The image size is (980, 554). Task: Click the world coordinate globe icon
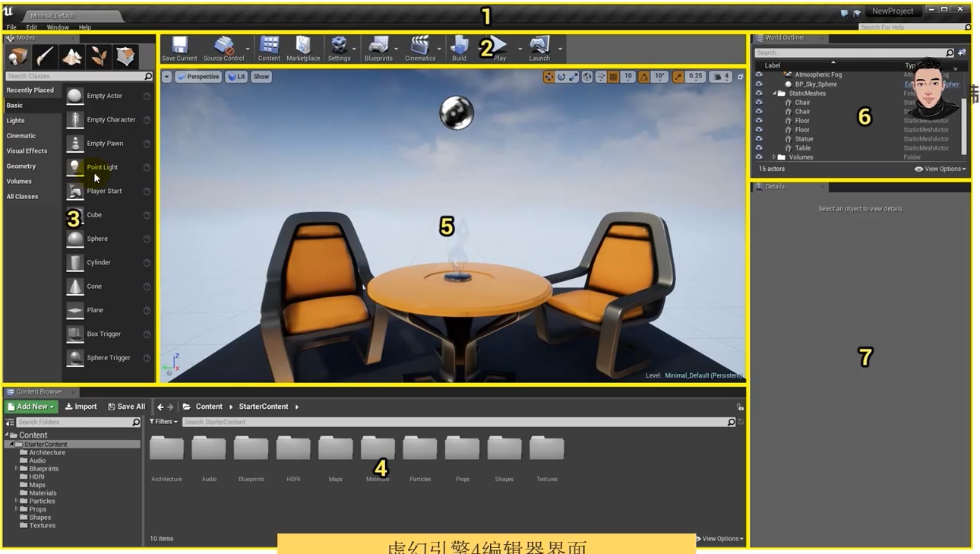(x=587, y=77)
